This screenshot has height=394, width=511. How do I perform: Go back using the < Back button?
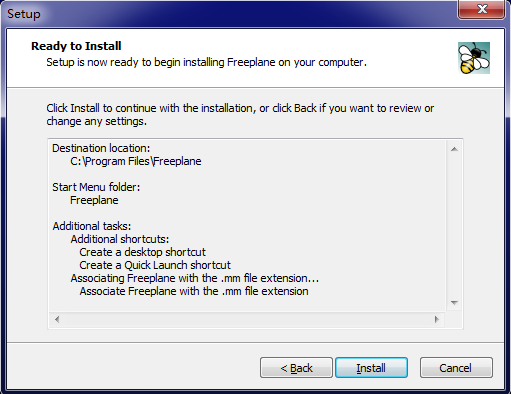(296, 368)
